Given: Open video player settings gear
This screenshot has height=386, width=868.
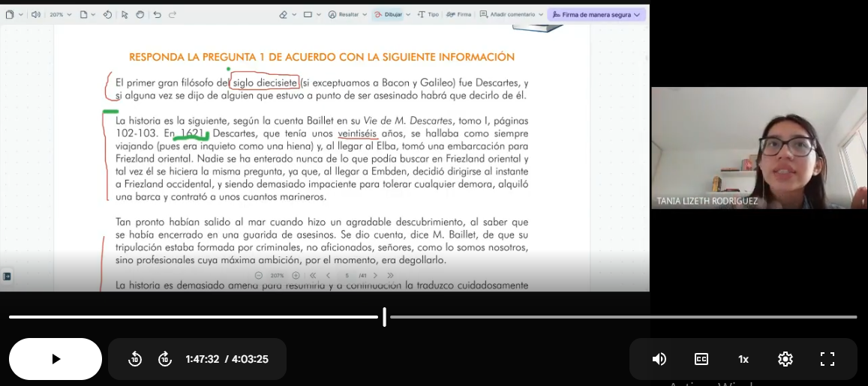Looking at the screenshot, I should [785, 359].
